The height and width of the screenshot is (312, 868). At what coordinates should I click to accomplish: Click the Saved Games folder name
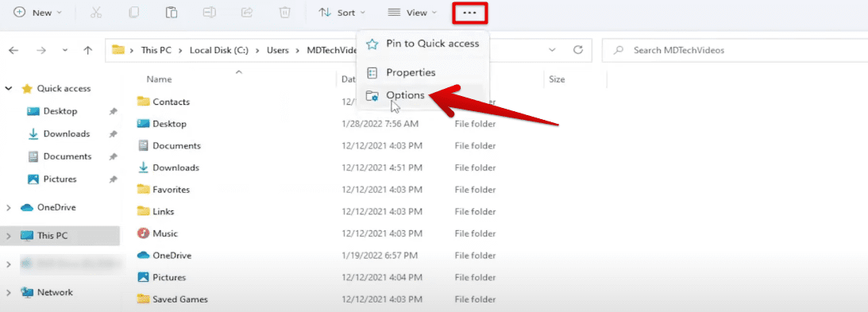coord(180,299)
